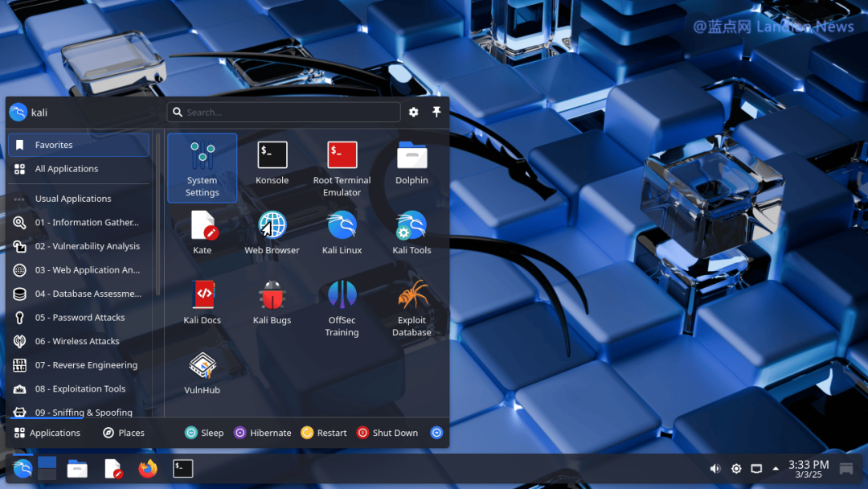Click the Sleep button
Screen dimensions: 868x489
point(204,433)
